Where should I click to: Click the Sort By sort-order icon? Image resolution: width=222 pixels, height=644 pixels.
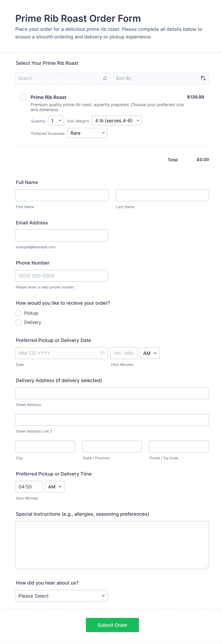[203, 78]
